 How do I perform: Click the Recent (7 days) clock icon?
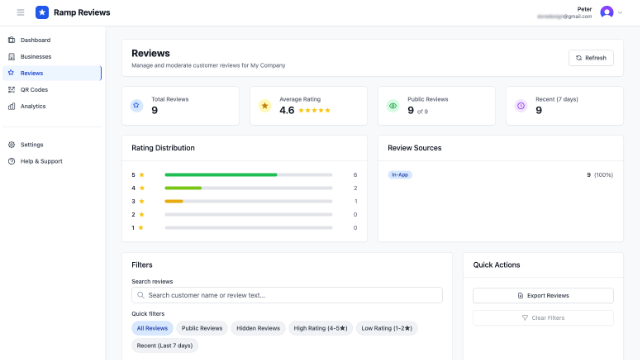[521, 106]
